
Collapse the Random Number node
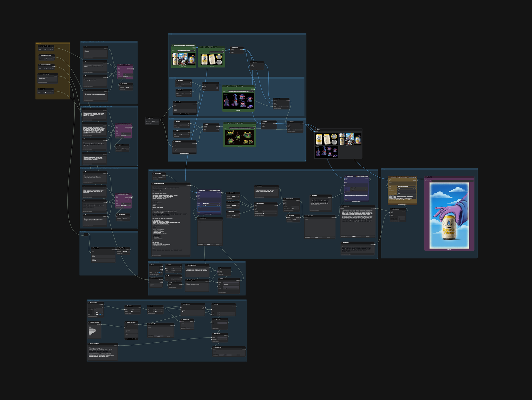89,303
